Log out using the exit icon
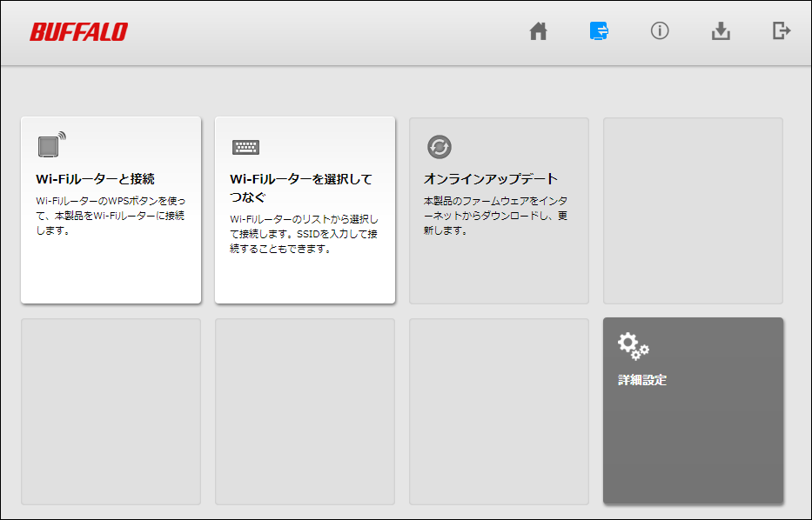This screenshot has height=520, width=812. point(782,31)
